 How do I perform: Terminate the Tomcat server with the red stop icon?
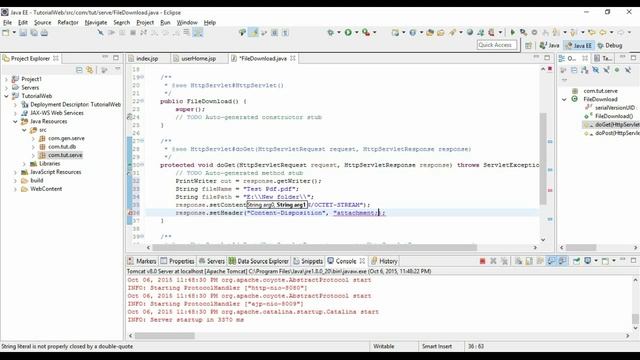[482, 261]
